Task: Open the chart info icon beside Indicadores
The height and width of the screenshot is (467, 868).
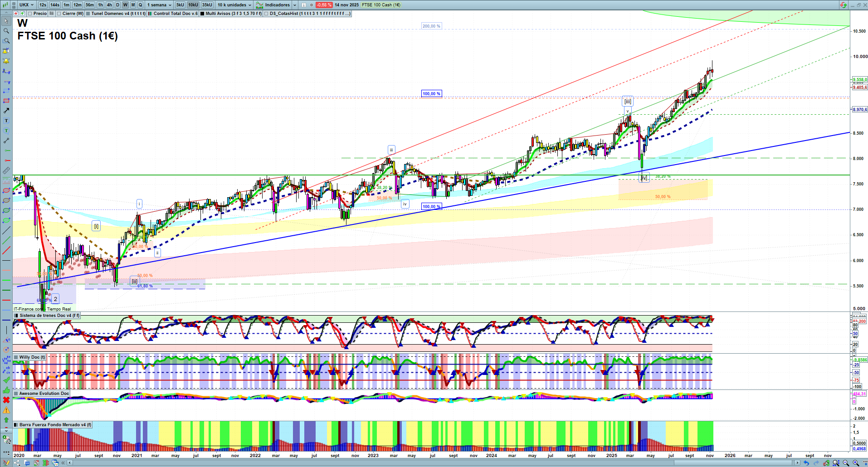Action: click(304, 5)
